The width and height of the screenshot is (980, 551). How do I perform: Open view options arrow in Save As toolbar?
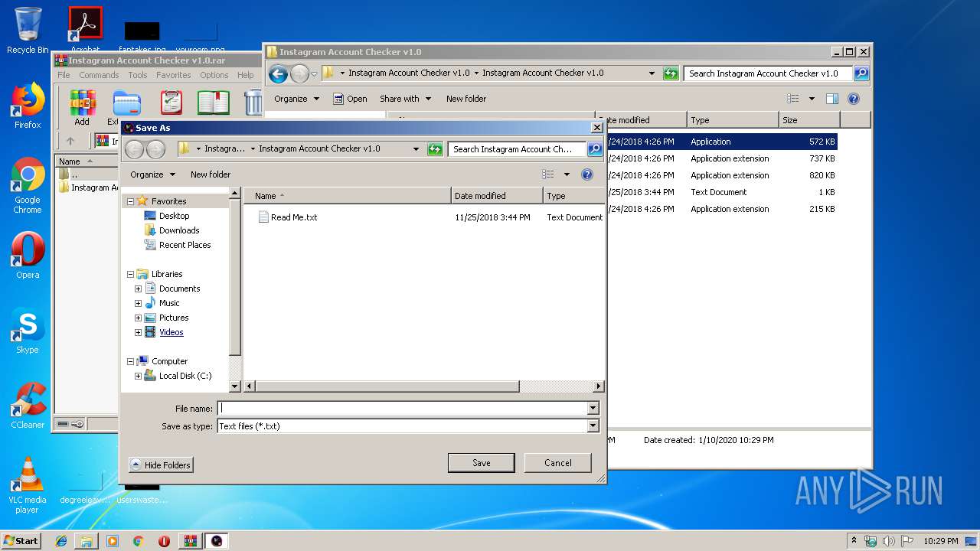coord(567,174)
